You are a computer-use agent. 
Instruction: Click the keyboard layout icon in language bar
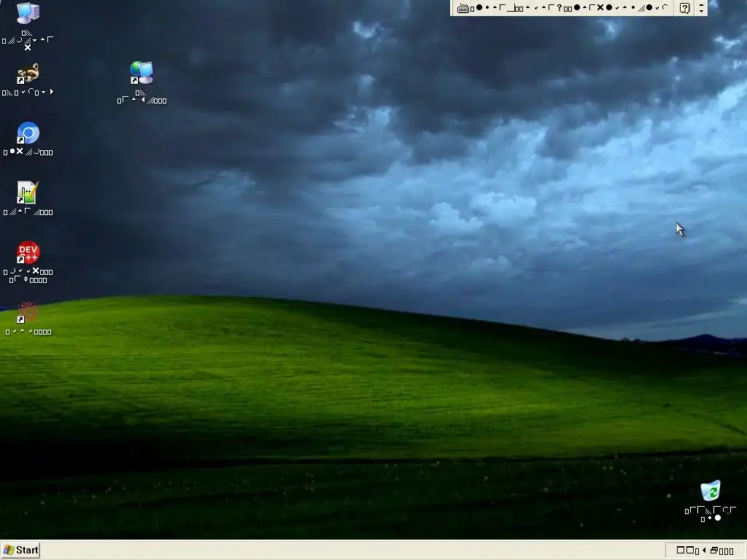462,8
